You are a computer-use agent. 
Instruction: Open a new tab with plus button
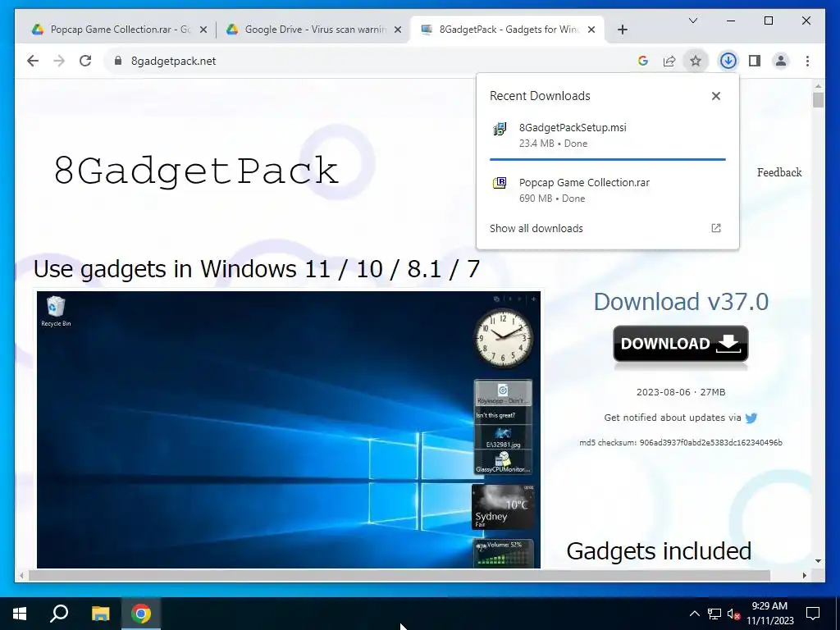tap(622, 30)
